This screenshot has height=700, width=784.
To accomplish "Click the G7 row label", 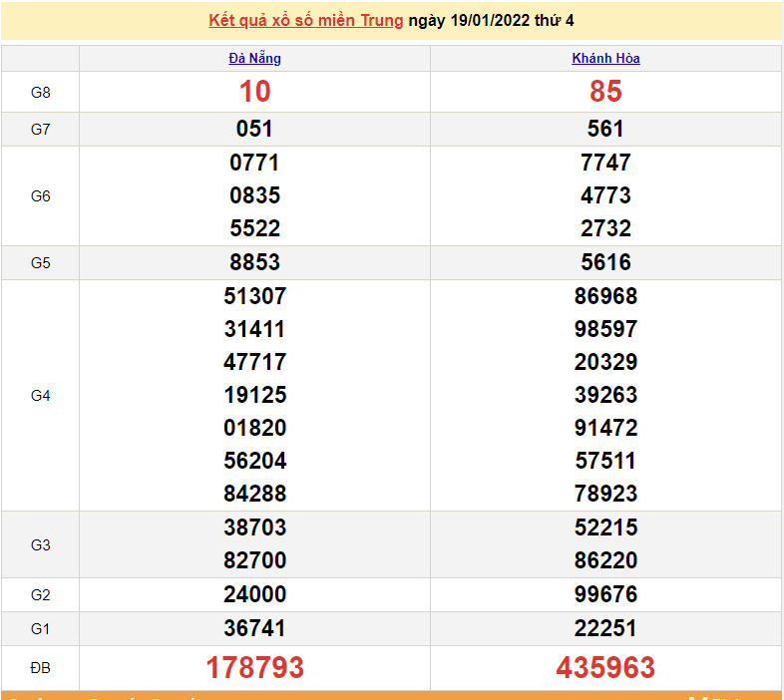I will click(41, 130).
